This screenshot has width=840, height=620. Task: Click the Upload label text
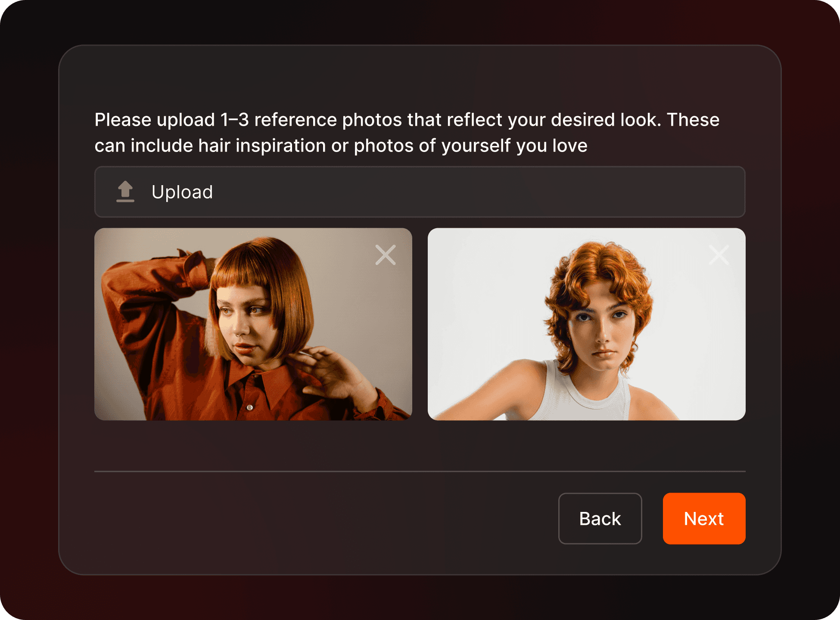click(x=182, y=192)
